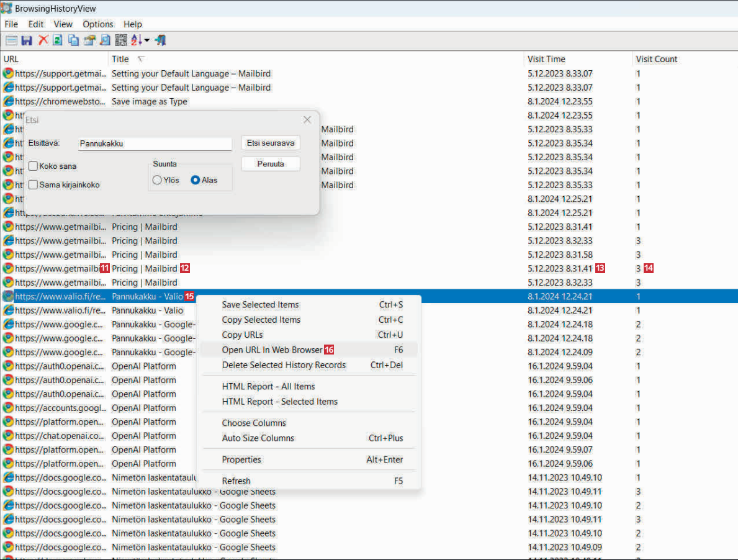Sort by the Visit Time column header

click(x=546, y=59)
